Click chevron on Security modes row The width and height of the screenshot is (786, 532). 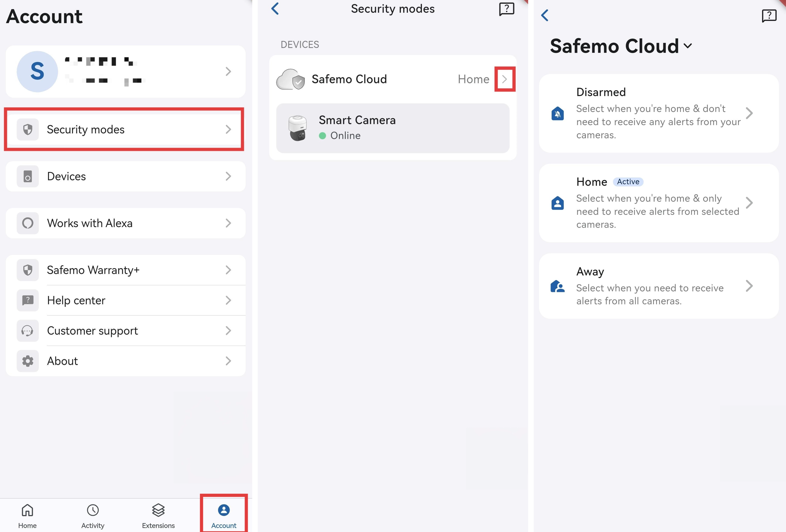pyautogui.click(x=228, y=129)
